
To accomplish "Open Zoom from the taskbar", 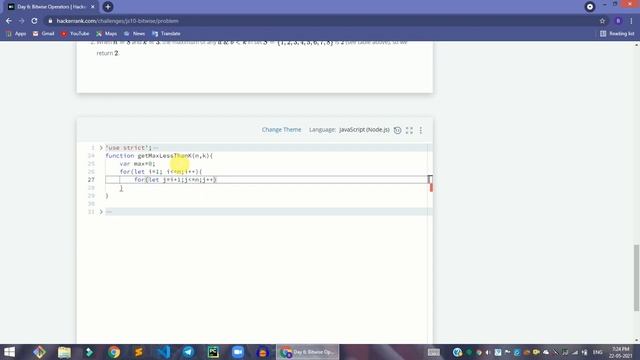I will (x=238, y=352).
